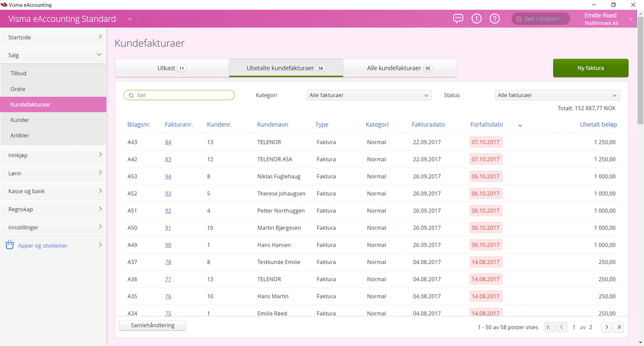Open the Kategori dropdown

(x=369, y=95)
